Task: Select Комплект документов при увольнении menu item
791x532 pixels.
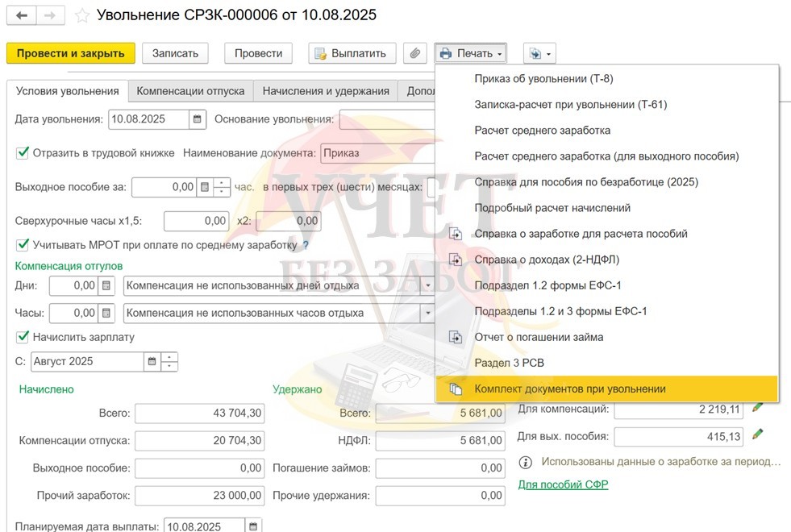Action: point(569,389)
